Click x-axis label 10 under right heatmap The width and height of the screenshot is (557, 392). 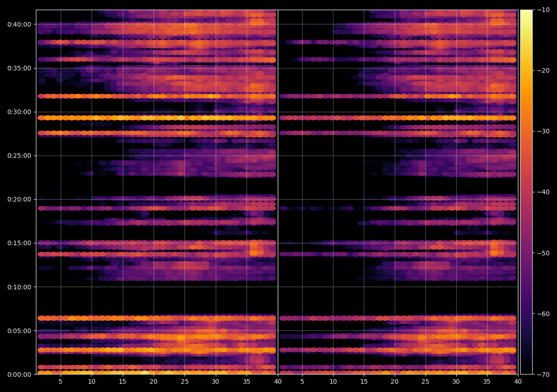(333, 382)
